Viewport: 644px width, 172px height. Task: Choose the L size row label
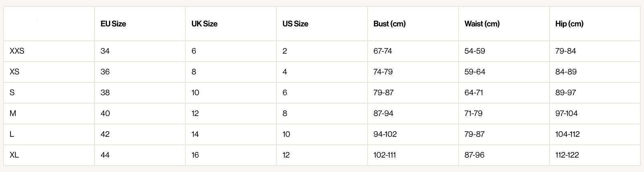pyautogui.click(x=12, y=134)
